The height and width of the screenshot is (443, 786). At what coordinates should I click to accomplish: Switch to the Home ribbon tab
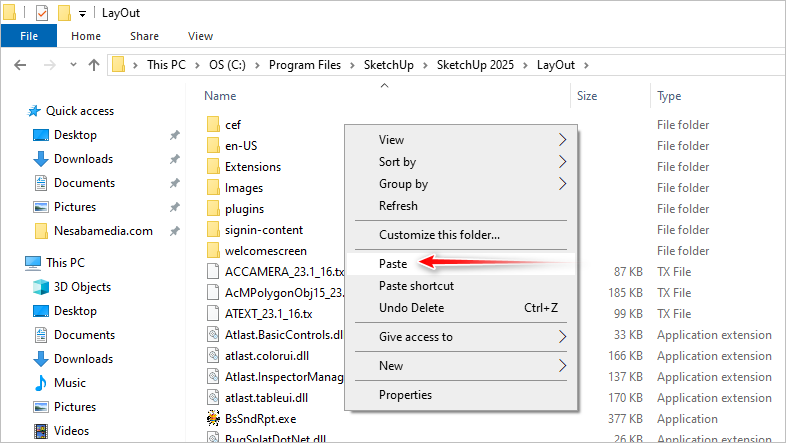click(86, 36)
